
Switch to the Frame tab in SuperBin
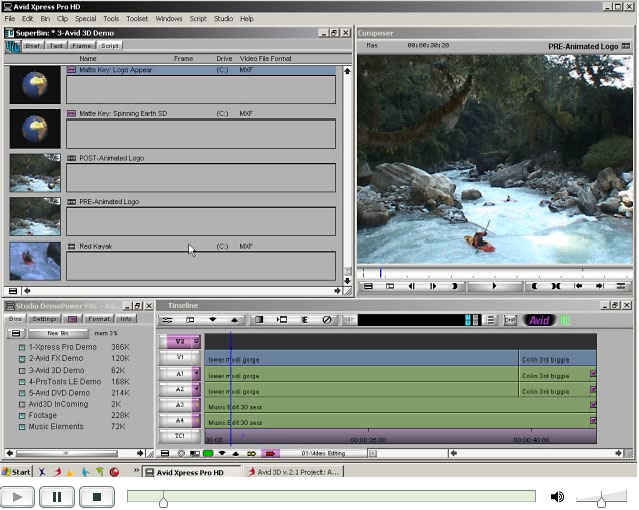click(x=82, y=46)
